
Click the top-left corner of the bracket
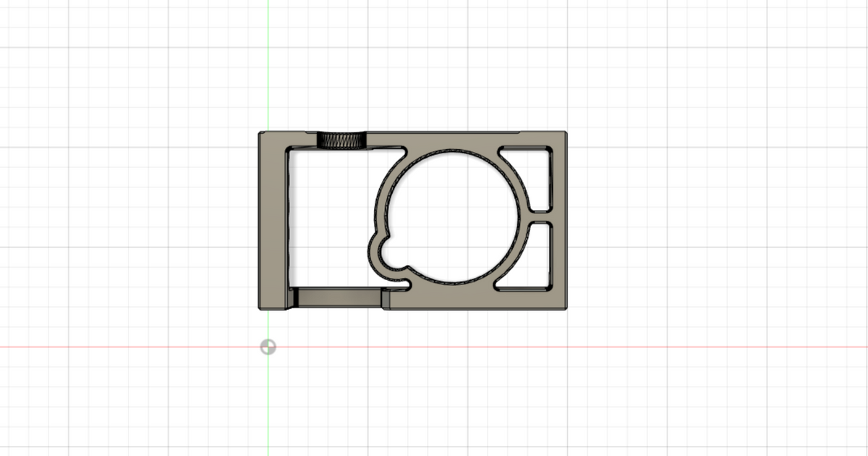coord(260,133)
